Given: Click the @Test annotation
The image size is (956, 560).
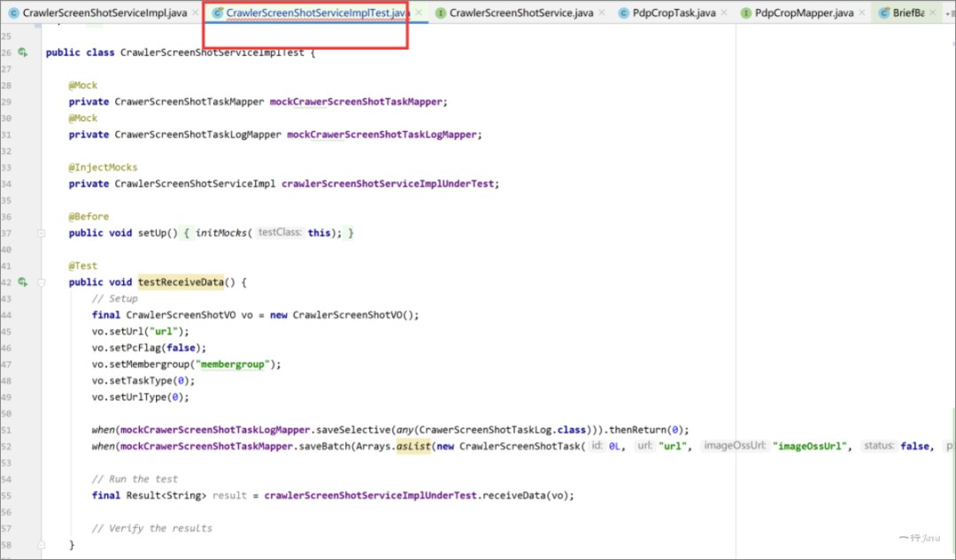Looking at the screenshot, I should (83, 265).
